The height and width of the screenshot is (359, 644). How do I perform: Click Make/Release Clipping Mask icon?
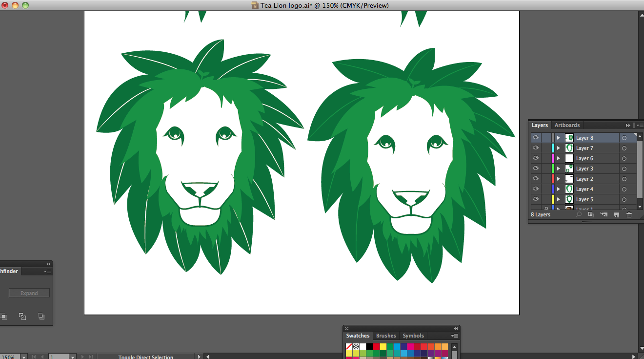point(591,214)
